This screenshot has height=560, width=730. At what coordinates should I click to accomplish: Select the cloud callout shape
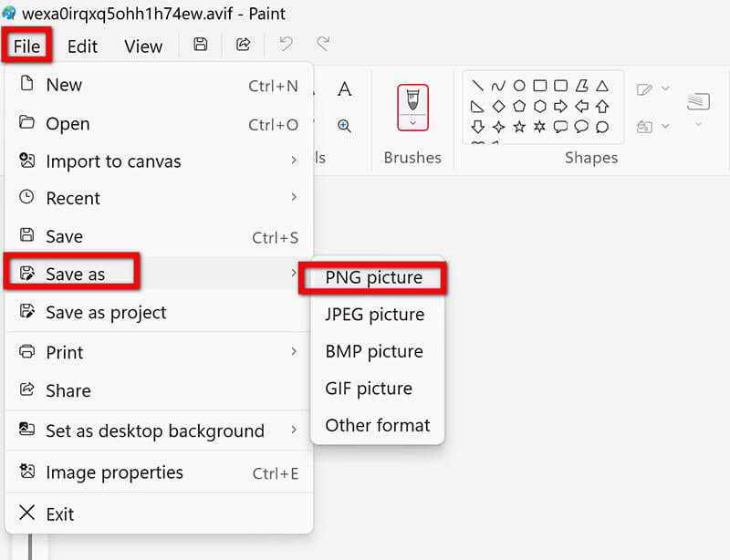pyautogui.click(x=602, y=127)
